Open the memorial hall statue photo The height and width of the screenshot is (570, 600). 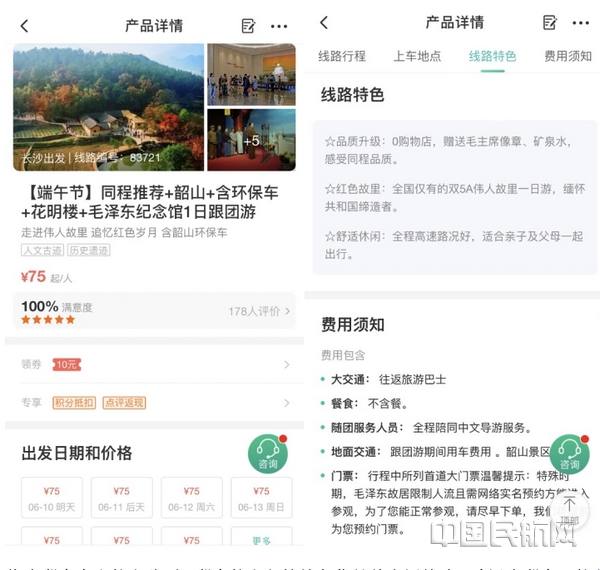(x=251, y=74)
